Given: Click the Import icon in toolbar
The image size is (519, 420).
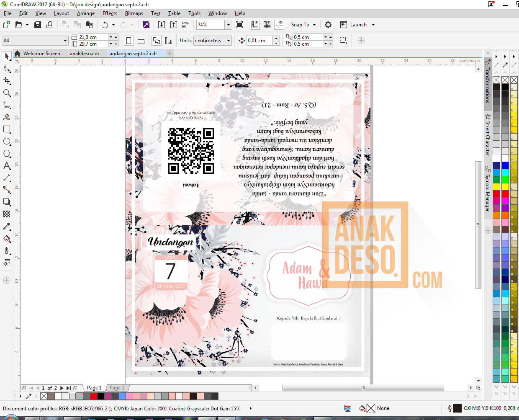Looking at the screenshot, I should click(162, 25).
